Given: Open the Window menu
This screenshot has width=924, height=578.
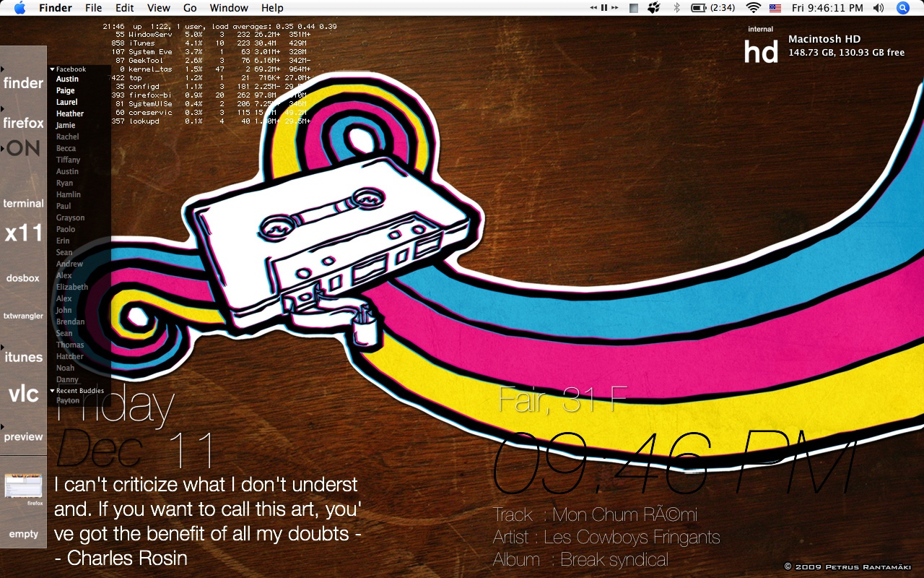Looking at the screenshot, I should (229, 8).
